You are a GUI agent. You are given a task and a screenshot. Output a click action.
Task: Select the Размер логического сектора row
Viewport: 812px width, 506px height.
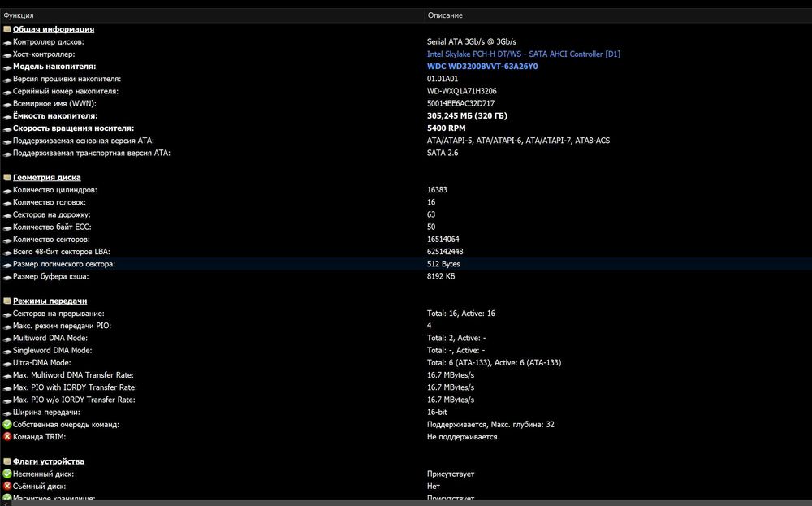click(406, 264)
